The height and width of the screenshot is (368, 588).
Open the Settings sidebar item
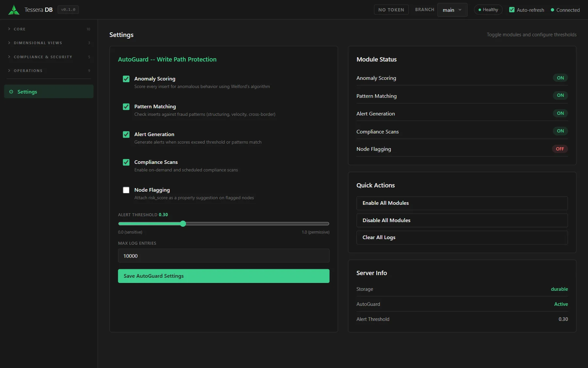pos(49,92)
